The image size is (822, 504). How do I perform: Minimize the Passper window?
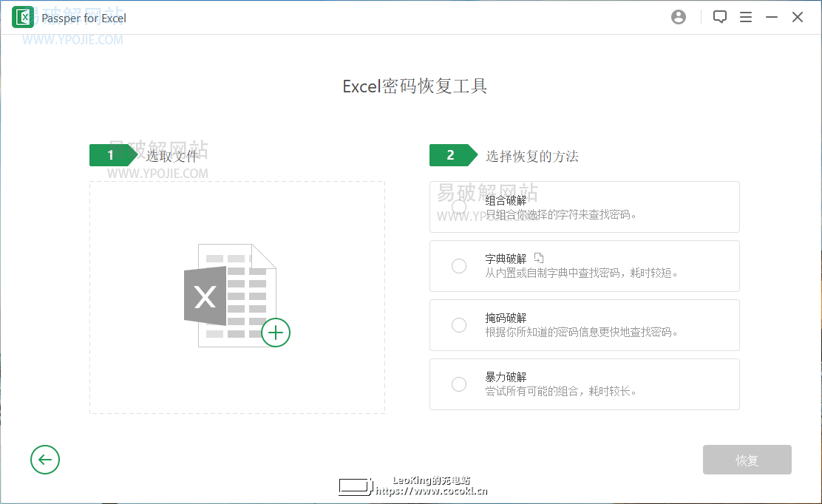pyautogui.click(x=772, y=17)
